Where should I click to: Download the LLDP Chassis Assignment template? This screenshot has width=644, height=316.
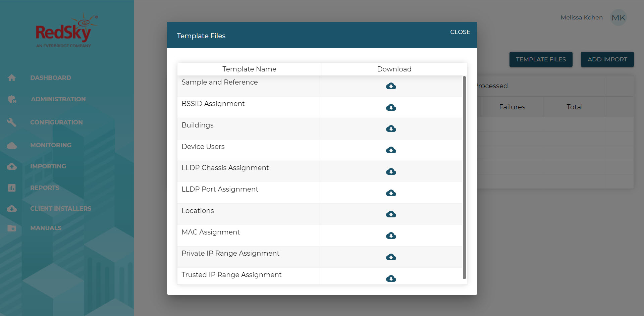[x=391, y=171]
